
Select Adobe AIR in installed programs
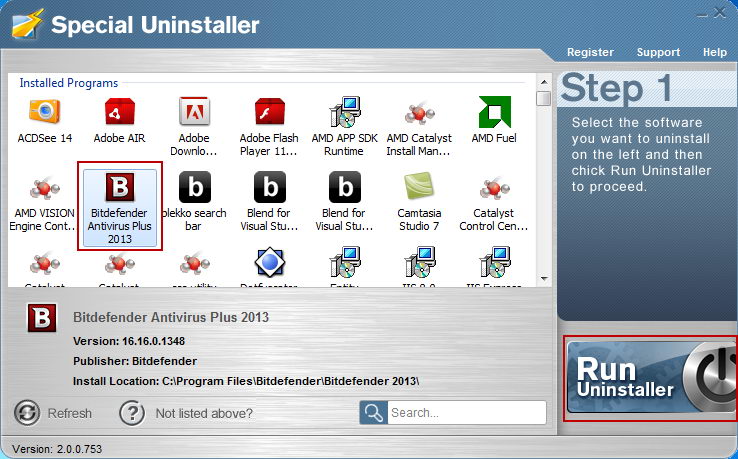point(120,112)
